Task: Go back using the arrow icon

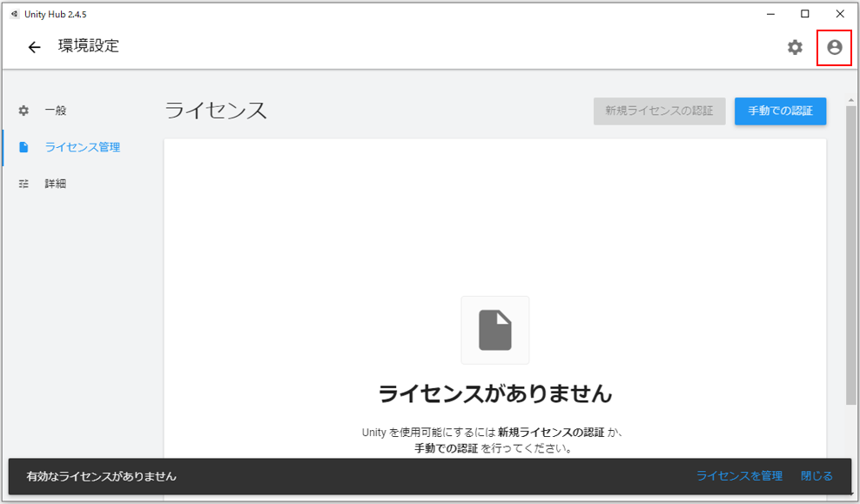Action: (34, 47)
